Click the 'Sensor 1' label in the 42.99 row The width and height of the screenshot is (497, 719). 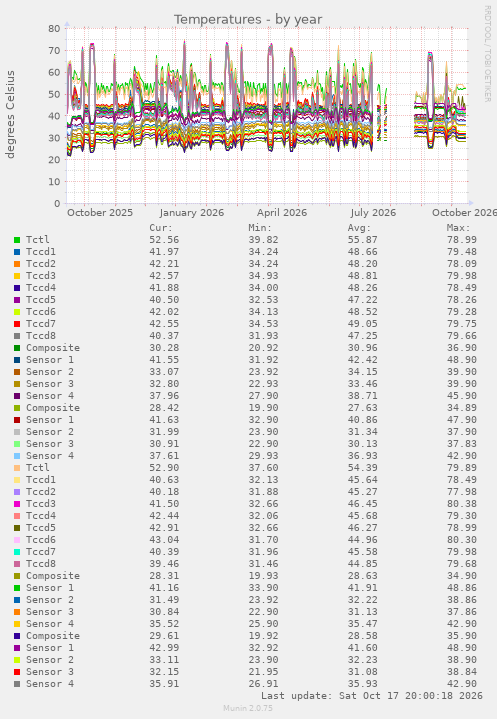50,648
